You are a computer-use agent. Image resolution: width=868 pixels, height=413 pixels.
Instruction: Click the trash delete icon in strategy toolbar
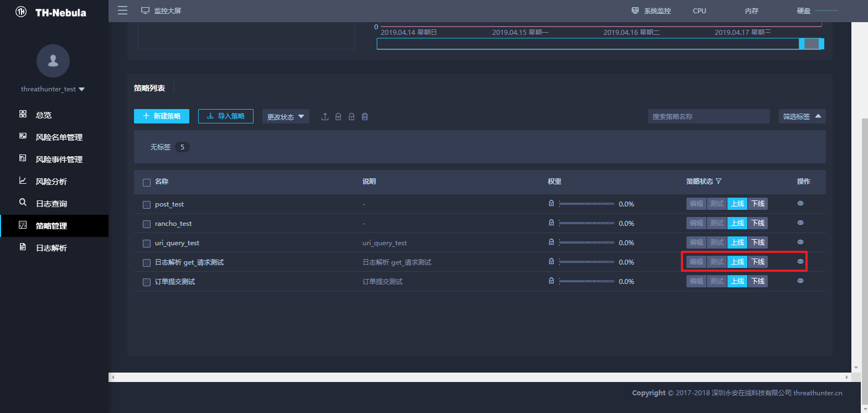[365, 117]
